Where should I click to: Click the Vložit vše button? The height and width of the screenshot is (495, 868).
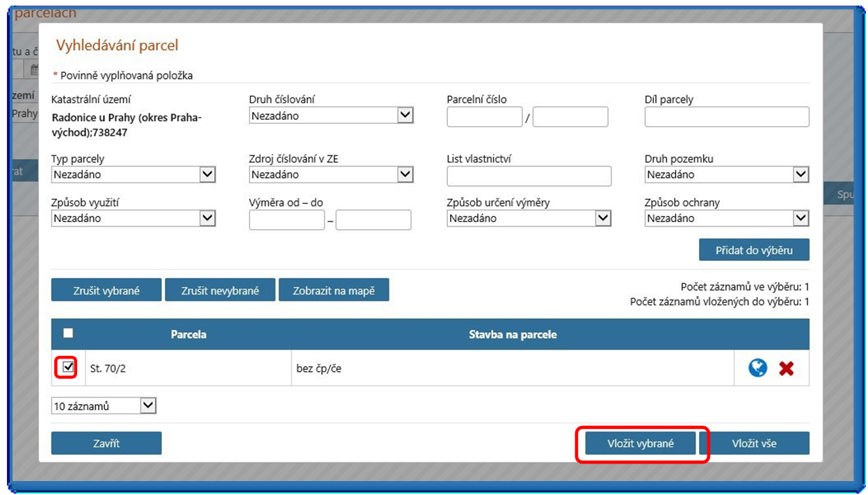tap(754, 443)
